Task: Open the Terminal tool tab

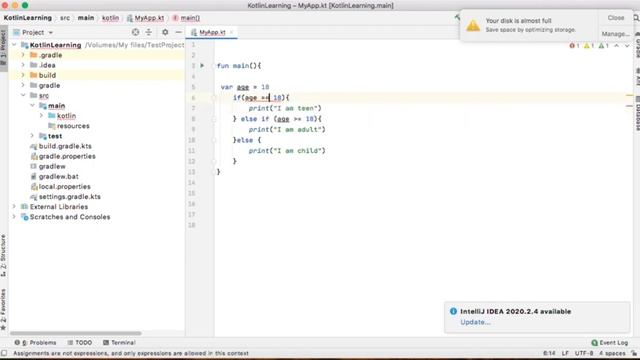Action: click(x=119, y=342)
